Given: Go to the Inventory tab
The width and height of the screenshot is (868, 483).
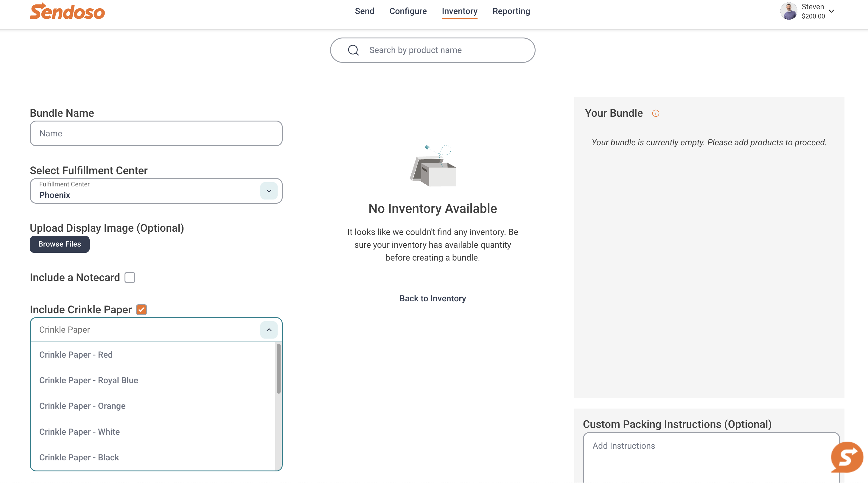Looking at the screenshot, I should [x=460, y=11].
